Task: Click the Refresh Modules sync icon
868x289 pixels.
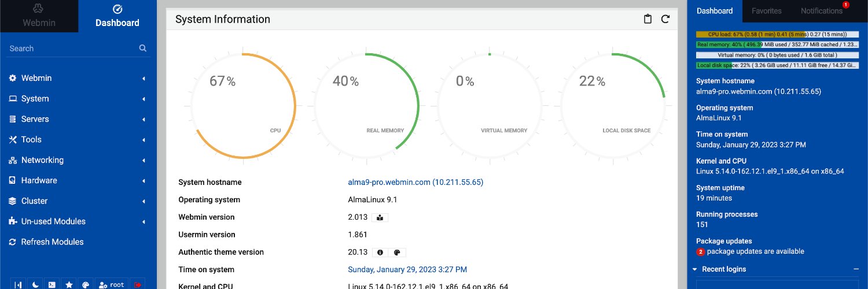Action: coord(12,242)
